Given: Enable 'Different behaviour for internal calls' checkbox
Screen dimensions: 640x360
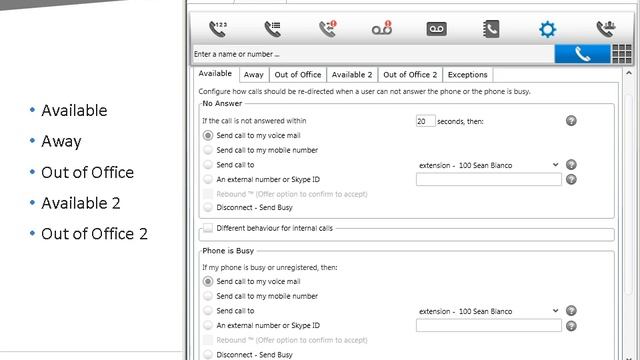Looking at the screenshot, I should tap(208, 228).
